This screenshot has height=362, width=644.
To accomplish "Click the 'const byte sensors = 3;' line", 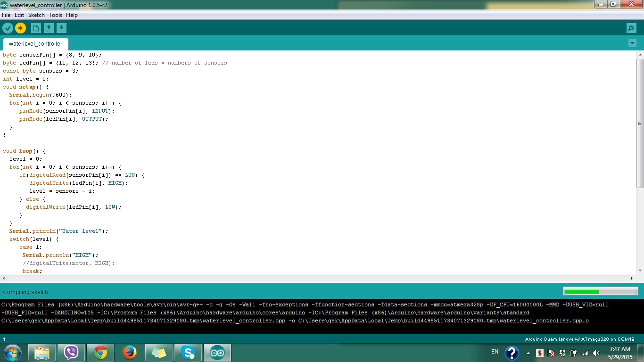I will pyautogui.click(x=41, y=71).
